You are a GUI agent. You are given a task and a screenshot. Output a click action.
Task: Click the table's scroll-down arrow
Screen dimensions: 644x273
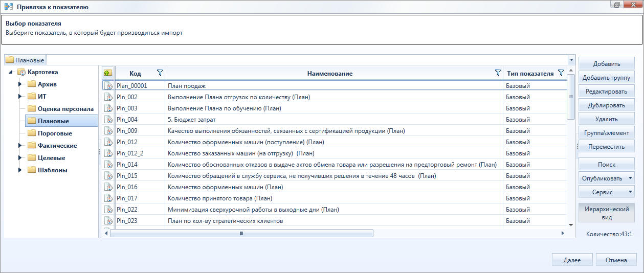571,224
